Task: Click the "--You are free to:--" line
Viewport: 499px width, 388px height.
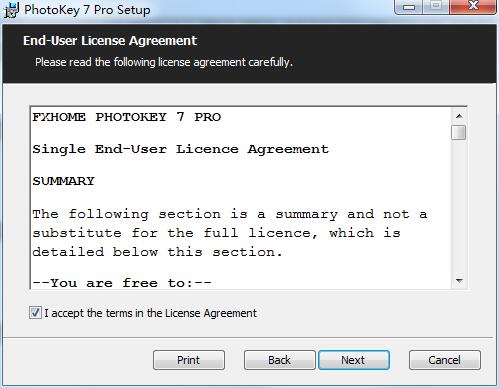Action: click(x=122, y=283)
